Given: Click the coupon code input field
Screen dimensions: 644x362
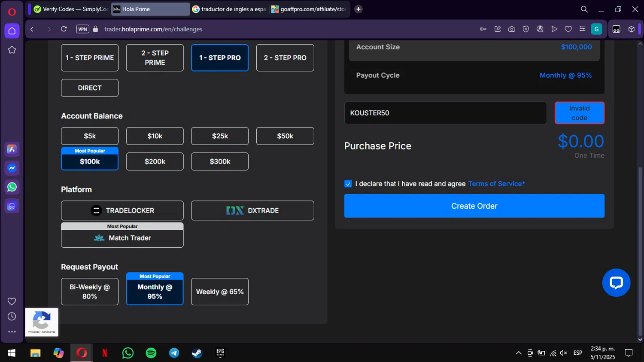Looking at the screenshot, I should point(446,113).
